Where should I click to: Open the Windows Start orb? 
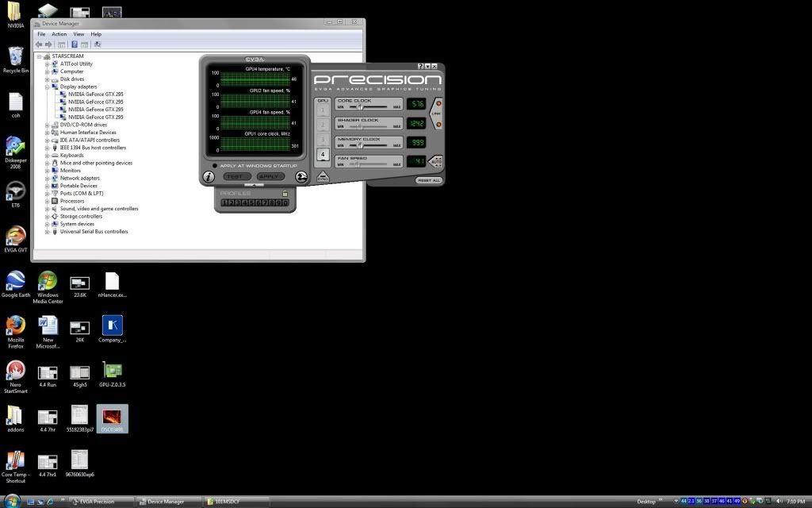coord(13,501)
